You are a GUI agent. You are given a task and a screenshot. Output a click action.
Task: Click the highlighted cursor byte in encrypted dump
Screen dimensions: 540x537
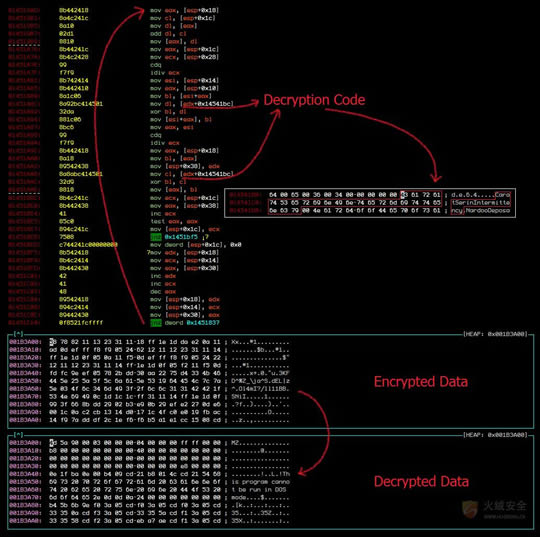[51, 342]
